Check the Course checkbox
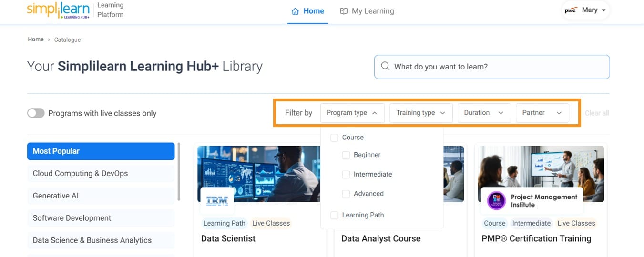Image resolution: width=644 pixels, height=257 pixels. point(335,138)
